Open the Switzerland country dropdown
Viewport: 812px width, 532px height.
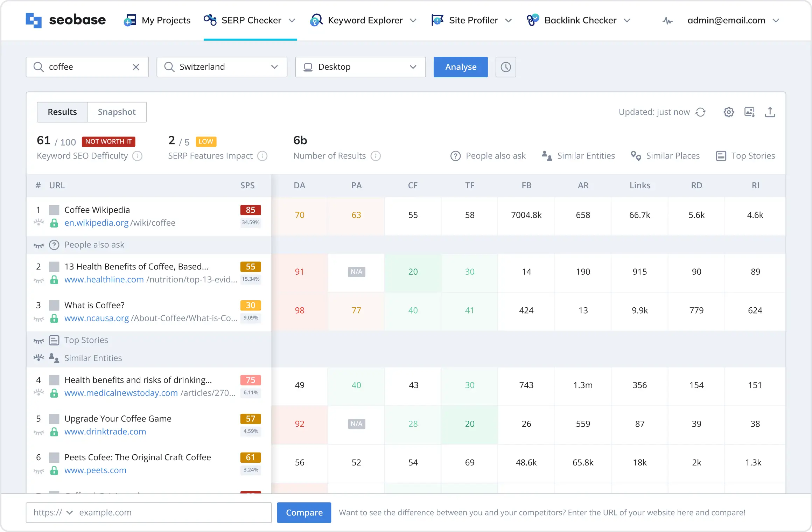pos(222,67)
